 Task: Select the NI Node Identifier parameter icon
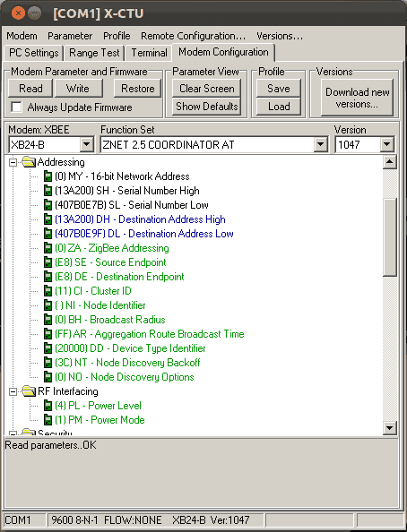click(48, 305)
